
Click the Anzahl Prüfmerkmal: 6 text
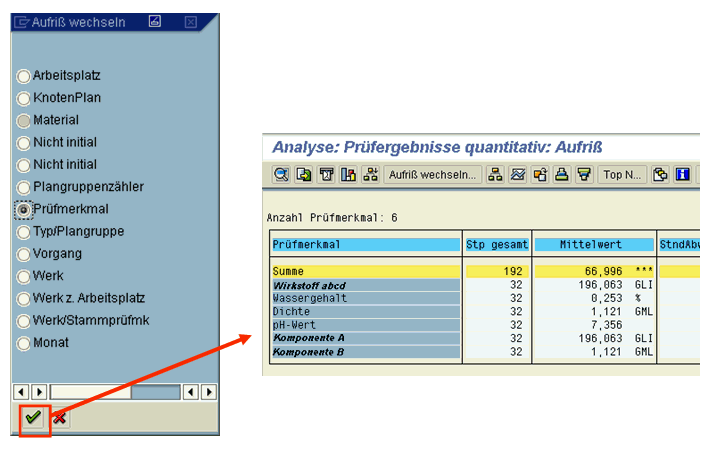(332, 218)
